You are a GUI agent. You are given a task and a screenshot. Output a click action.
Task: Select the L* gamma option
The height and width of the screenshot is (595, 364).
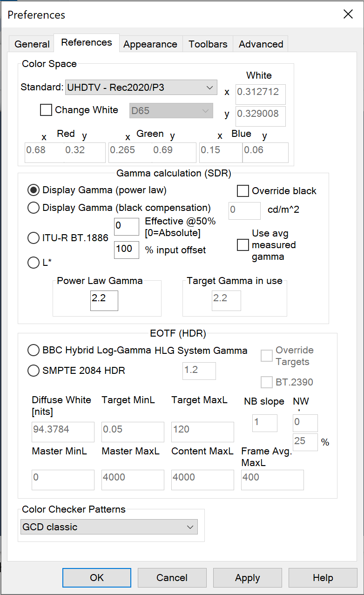[x=33, y=263]
